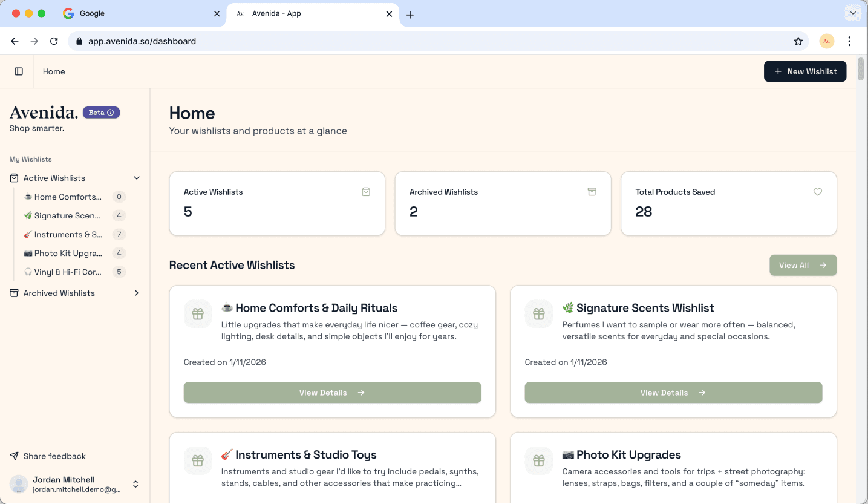Click the heart icon on Total Products Saved
This screenshot has height=504, width=868.
click(x=817, y=192)
